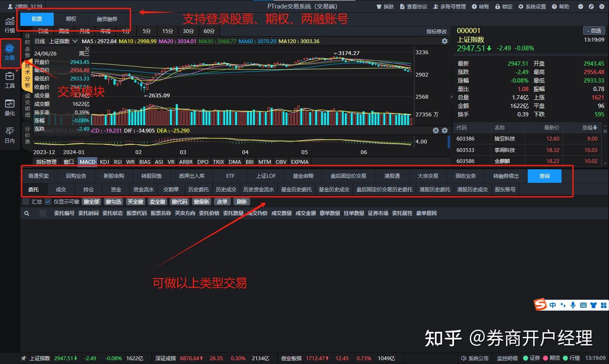
Task: 点击买全撤按钮
Action: point(135,201)
